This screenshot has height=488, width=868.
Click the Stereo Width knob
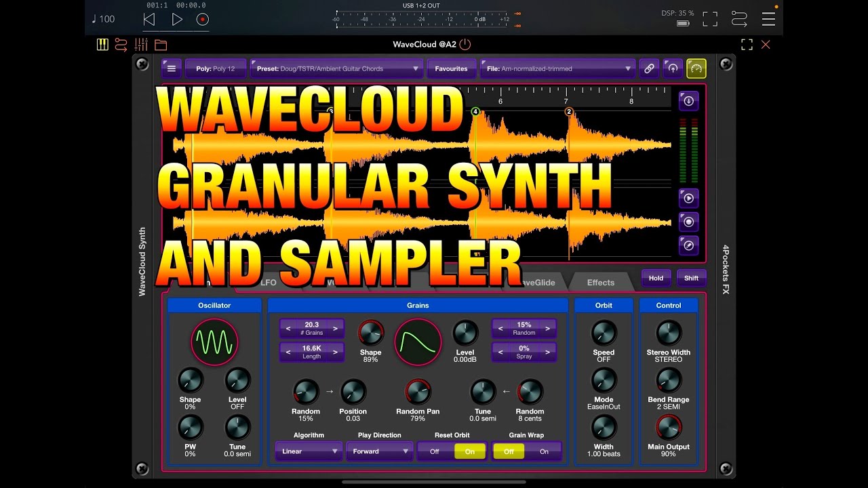pos(669,333)
